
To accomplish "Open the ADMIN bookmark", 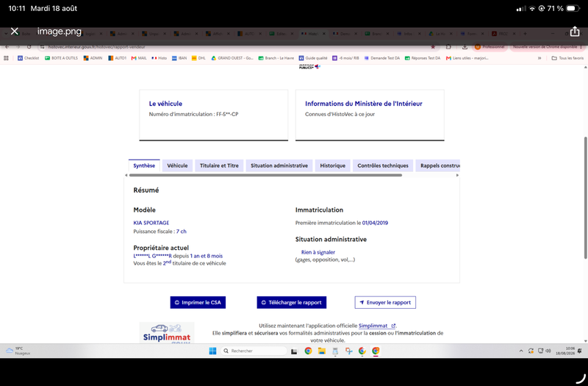I will (x=93, y=58).
